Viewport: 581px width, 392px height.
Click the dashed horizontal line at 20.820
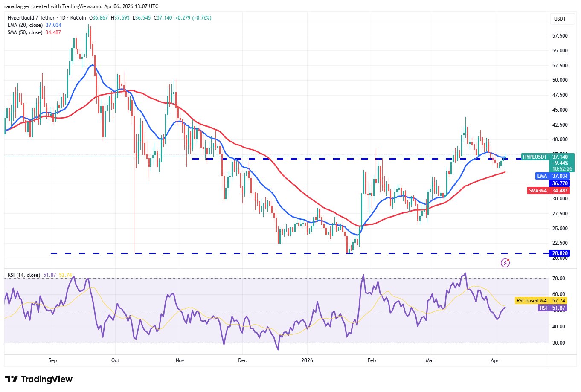(x=256, y=253)
